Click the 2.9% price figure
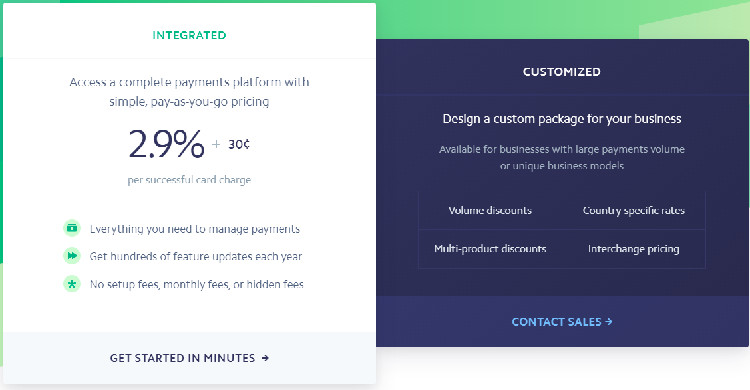This screenshot has width=750, height=390. [x=166, y=144]
